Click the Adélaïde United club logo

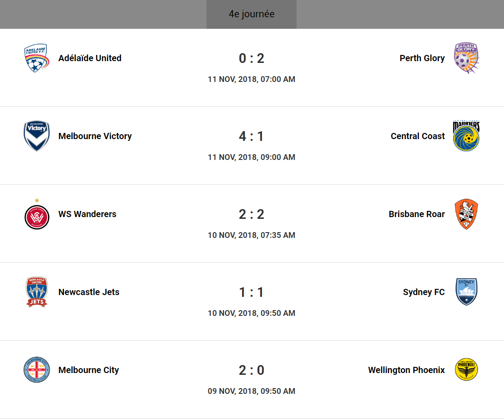pyautogui.click(x=36, y=58)
